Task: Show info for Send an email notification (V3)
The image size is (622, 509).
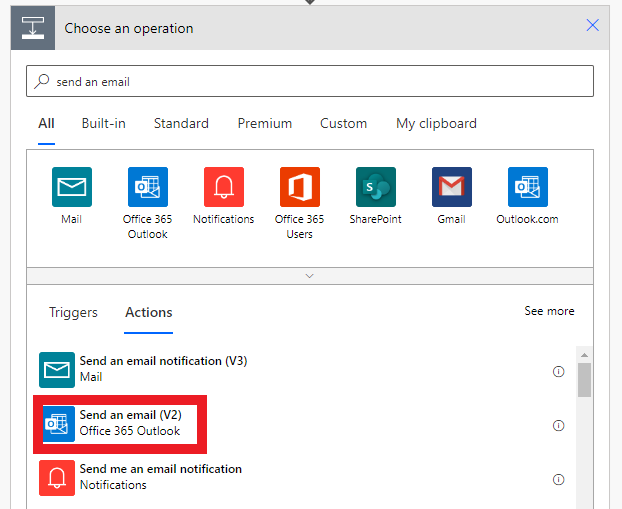Action: 559,371
